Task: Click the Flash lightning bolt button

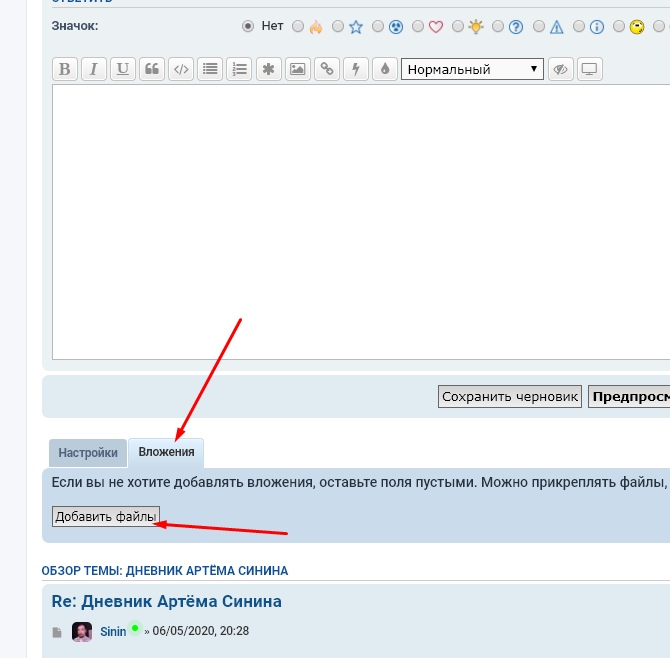Action: (356, 69)
